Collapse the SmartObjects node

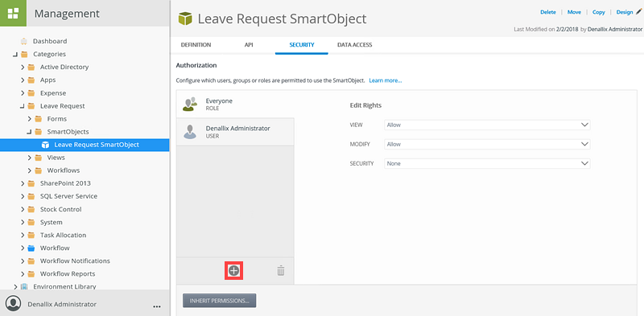pyautogui.click(x=30, y=132)
